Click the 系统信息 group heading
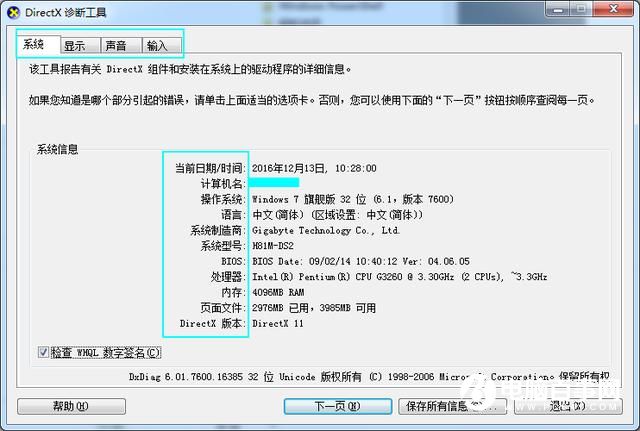The height and width of the screenshot is (431, 640). pos(58,149)
